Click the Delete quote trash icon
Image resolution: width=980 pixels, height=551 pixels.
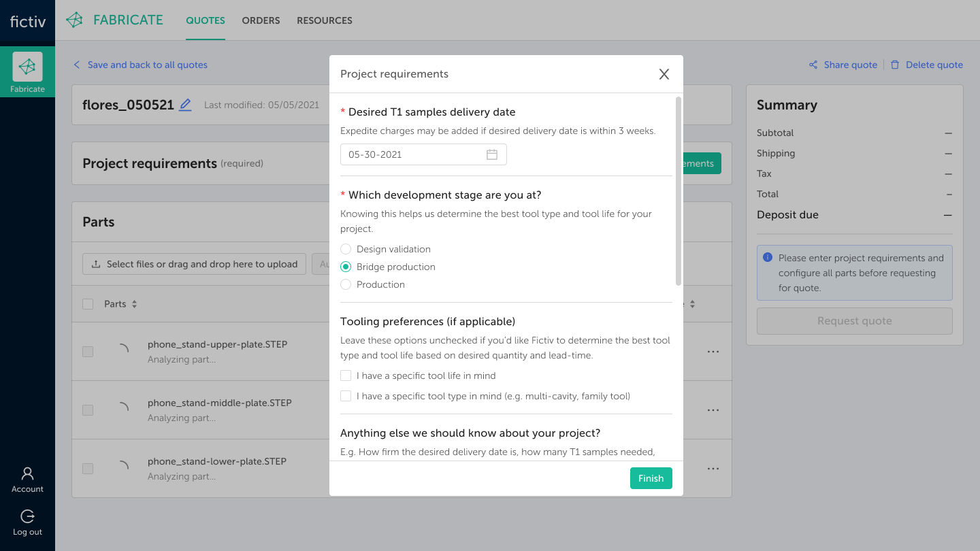[895, 65]
